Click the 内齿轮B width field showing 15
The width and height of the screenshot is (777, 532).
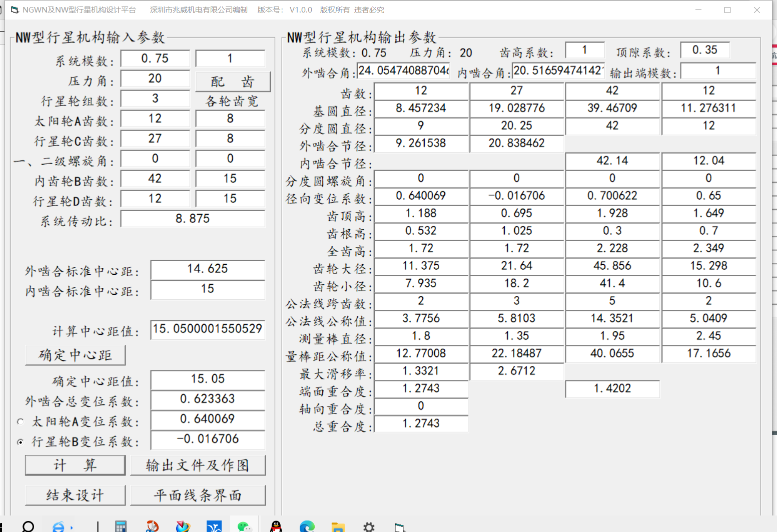click(x=230, y=179)
